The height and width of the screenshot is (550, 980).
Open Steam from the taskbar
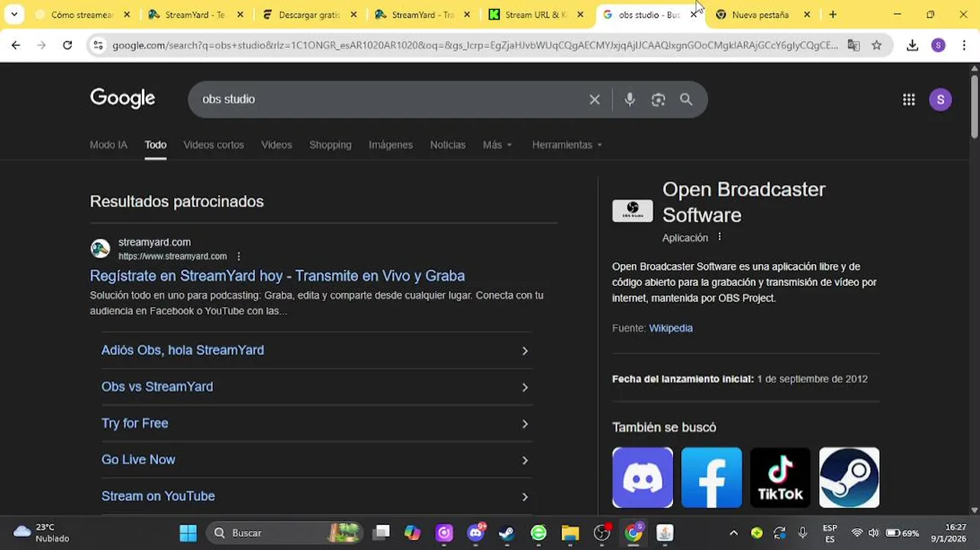click(507, 532)
